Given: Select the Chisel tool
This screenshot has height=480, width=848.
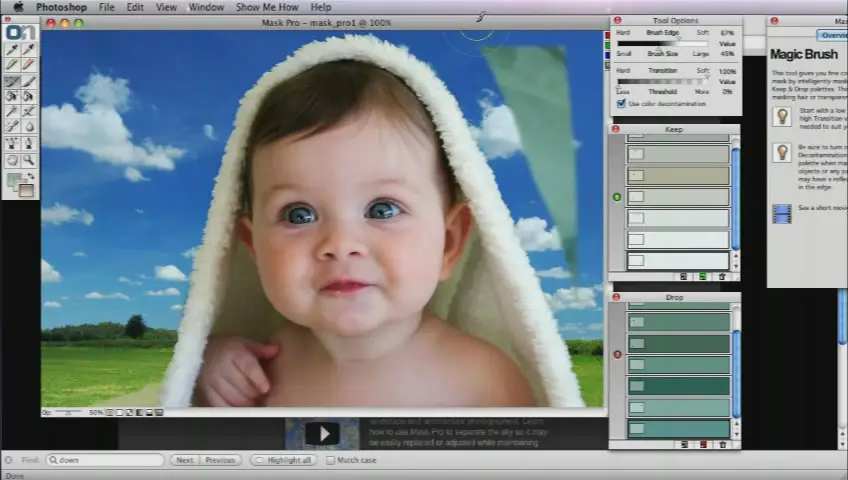Looking at the screenshot, I should (x=12, y=126).
